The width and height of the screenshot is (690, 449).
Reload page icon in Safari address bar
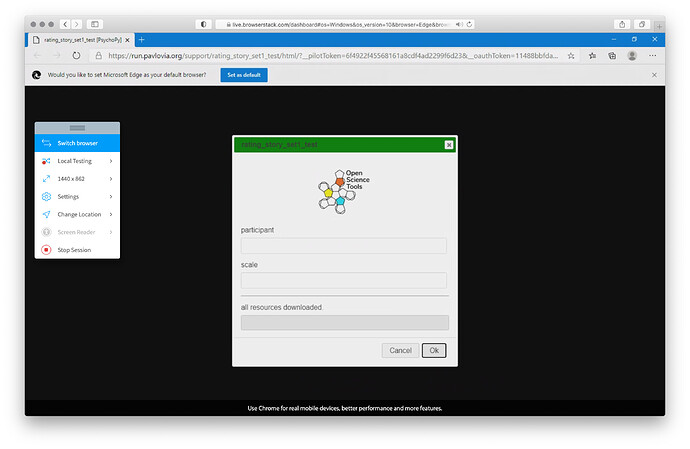click(469, 24)
